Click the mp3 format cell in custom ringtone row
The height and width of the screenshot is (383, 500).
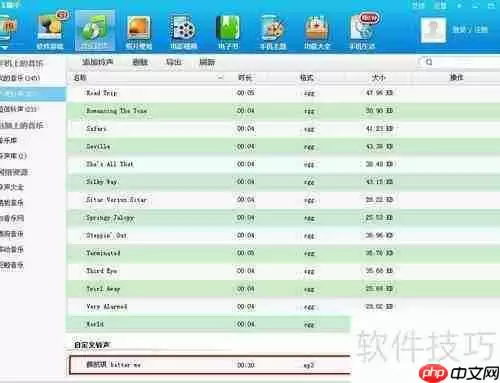point(309,366)
